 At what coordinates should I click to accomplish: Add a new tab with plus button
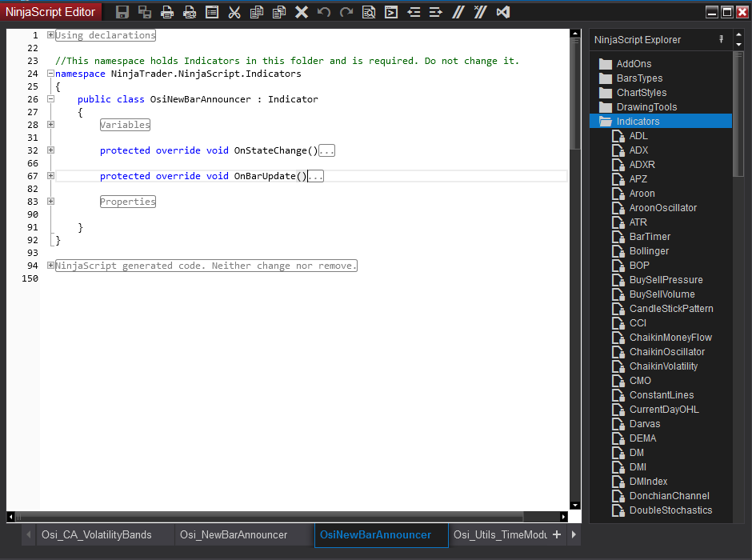[x=557, y=535]
